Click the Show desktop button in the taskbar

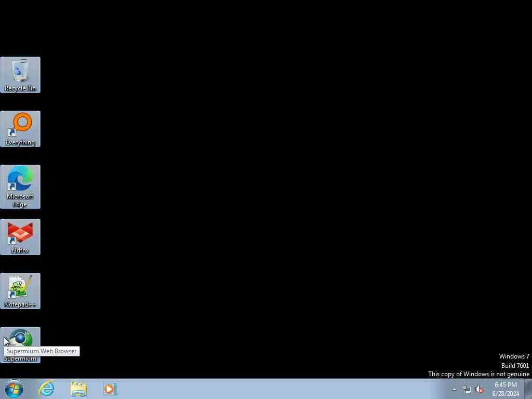(x=528, y=389)
